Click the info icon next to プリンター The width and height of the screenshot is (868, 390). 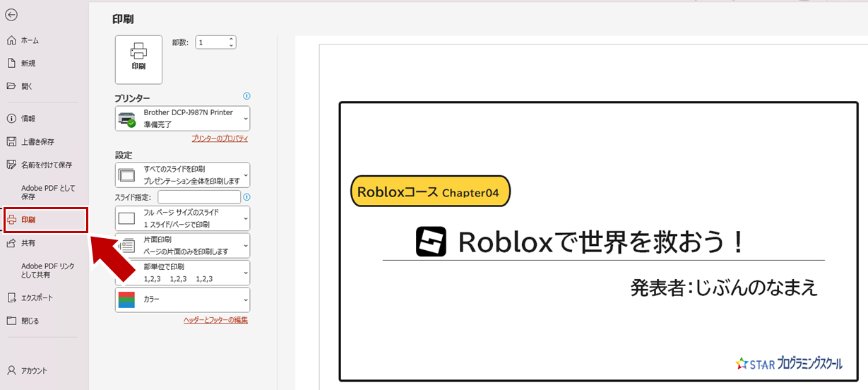point(246,96)
